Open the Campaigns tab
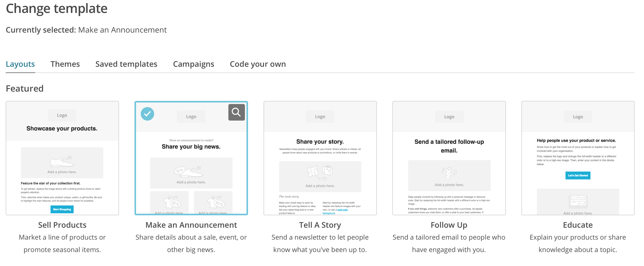This screenshot has height=266, width=644. coord(193,64)
